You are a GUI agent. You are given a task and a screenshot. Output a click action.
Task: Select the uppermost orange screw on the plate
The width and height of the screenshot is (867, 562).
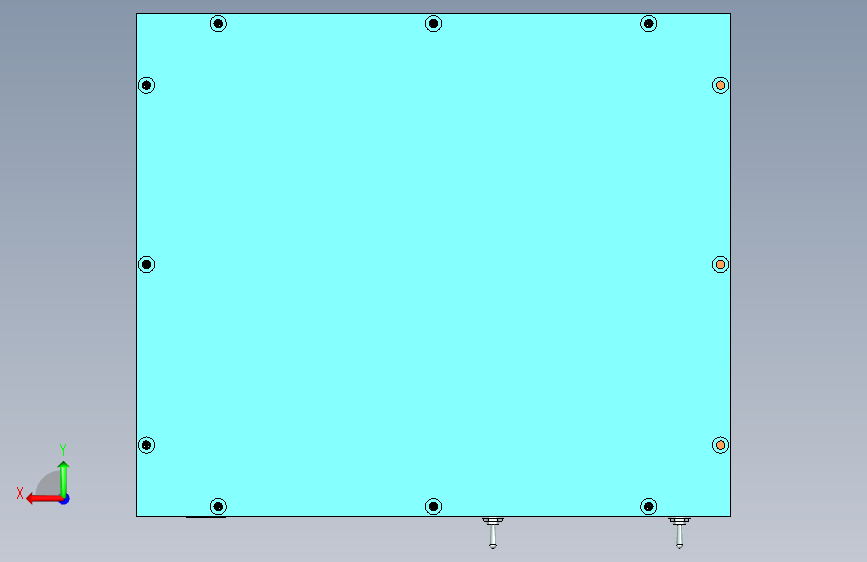[720, 85]
